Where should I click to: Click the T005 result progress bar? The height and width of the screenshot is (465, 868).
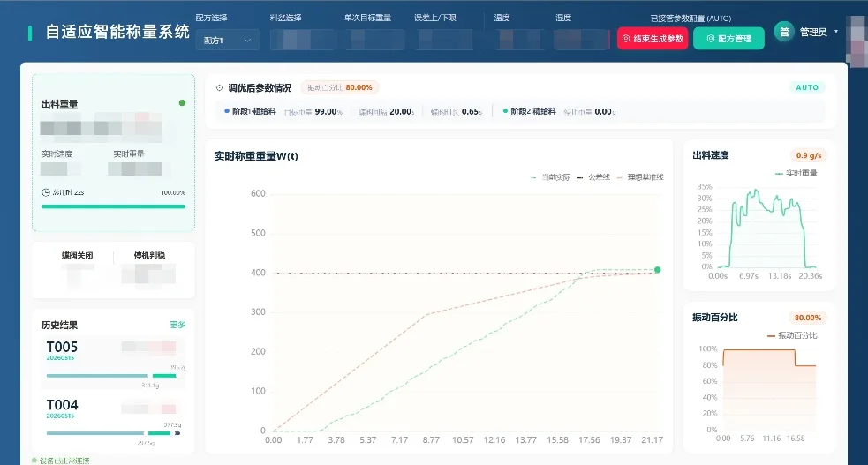(112, 375)
